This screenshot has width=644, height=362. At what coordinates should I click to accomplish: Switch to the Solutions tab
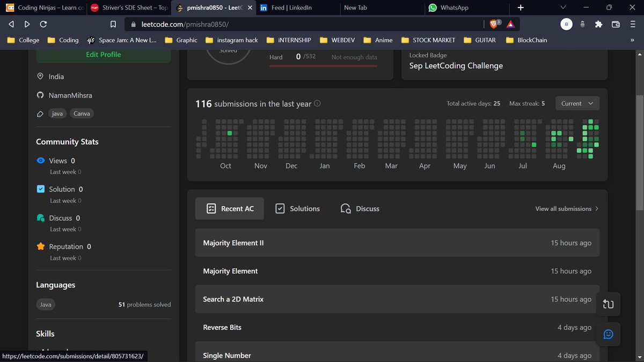(x=298, y=209)
